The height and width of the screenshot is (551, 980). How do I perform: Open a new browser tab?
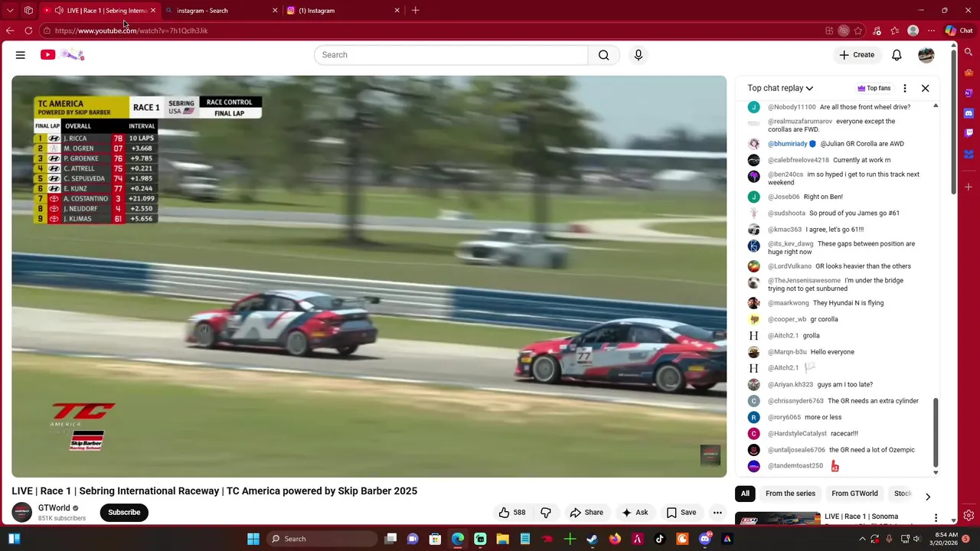[415, 11]
